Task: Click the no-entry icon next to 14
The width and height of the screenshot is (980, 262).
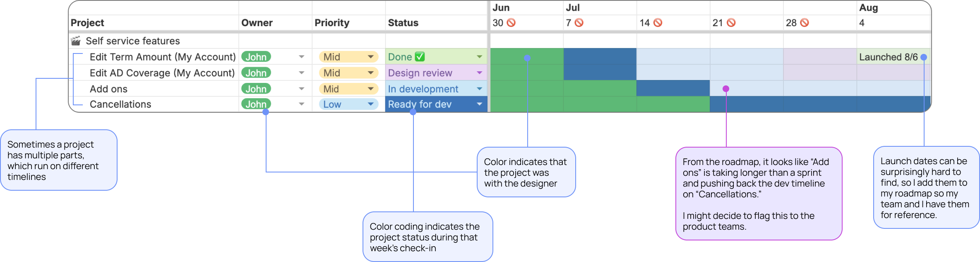Action: (x=658, y=23)
